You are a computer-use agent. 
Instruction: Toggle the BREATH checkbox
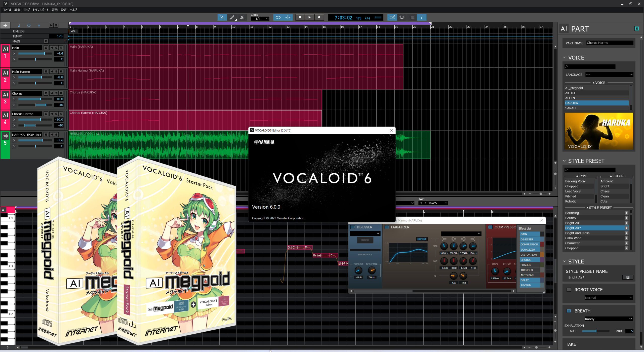tap(569, 311)
